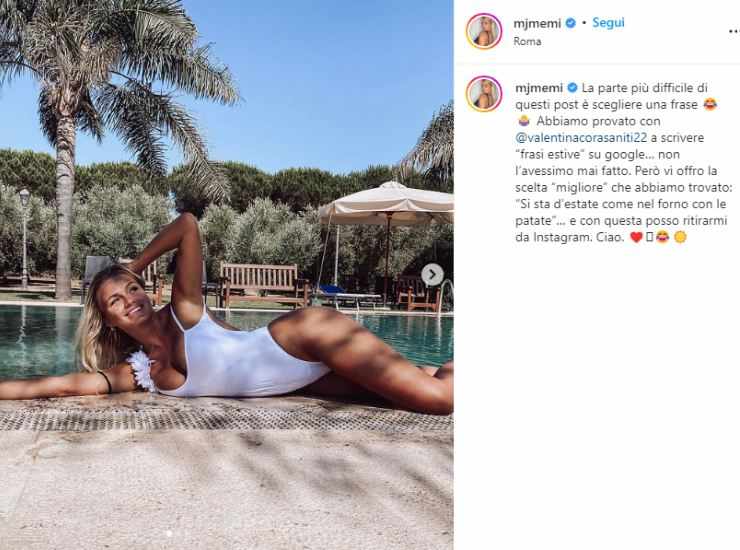
Task: Click the profile avatar beside the caption
Action: [x=484, y=93]
